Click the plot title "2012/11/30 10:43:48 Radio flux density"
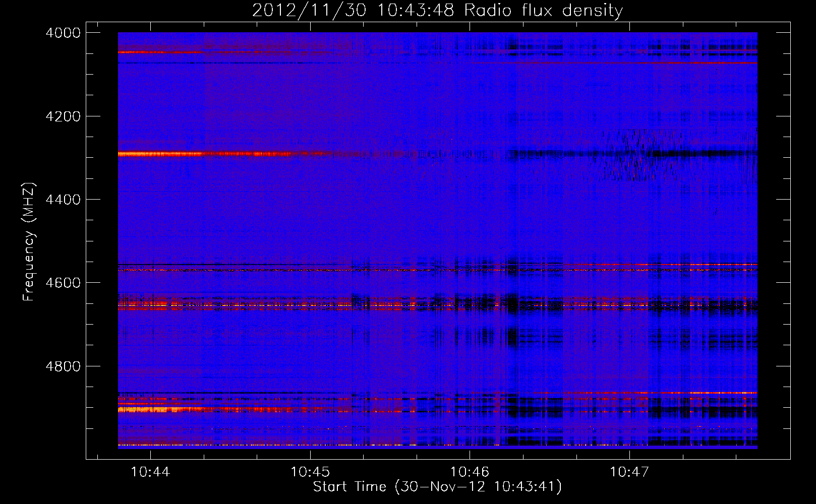Viewport: 816px width, 504px height. [x=437, y=10]
